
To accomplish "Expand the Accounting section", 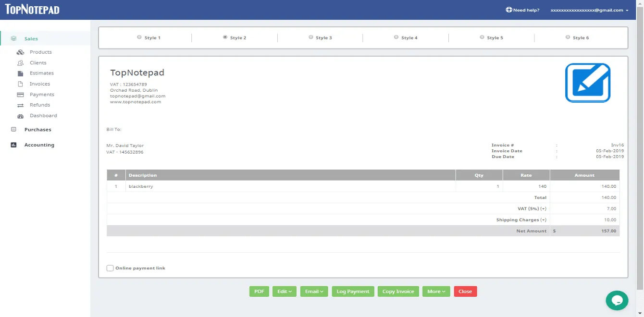I will (x=39, y=145).
